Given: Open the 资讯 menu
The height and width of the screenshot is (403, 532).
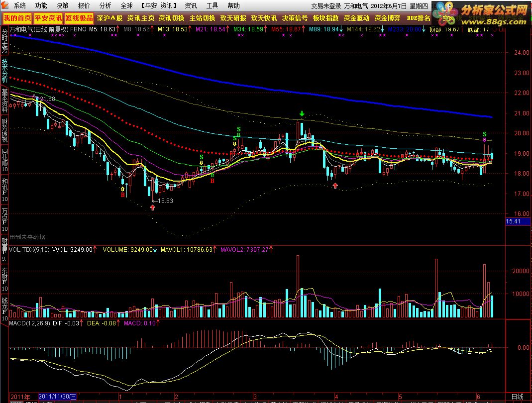Looking at the screenshot, I should [x=191, y=6].
